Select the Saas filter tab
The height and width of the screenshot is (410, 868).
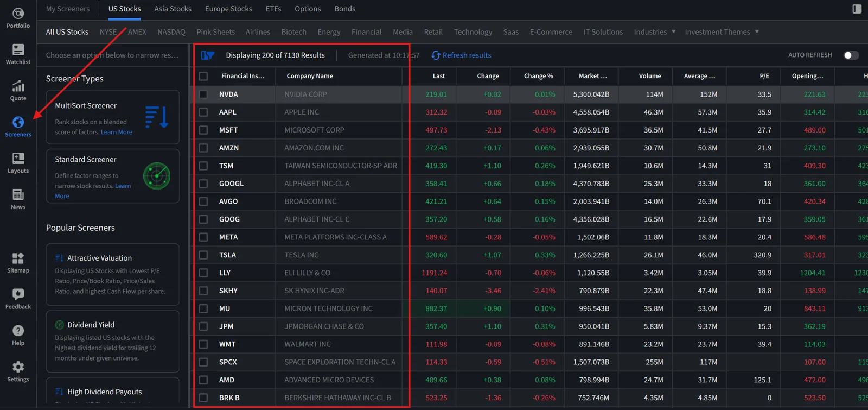[x=511, y=32]
